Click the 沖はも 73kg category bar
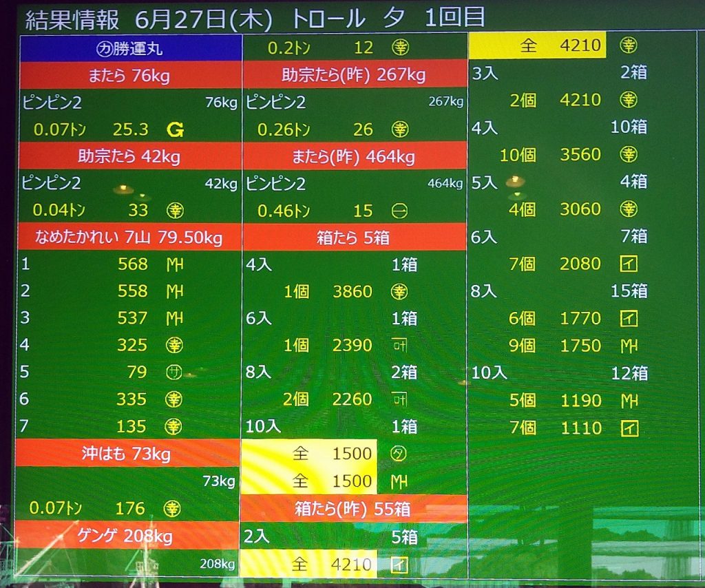This screenshot has width=705, height=588. coord(131,454)
